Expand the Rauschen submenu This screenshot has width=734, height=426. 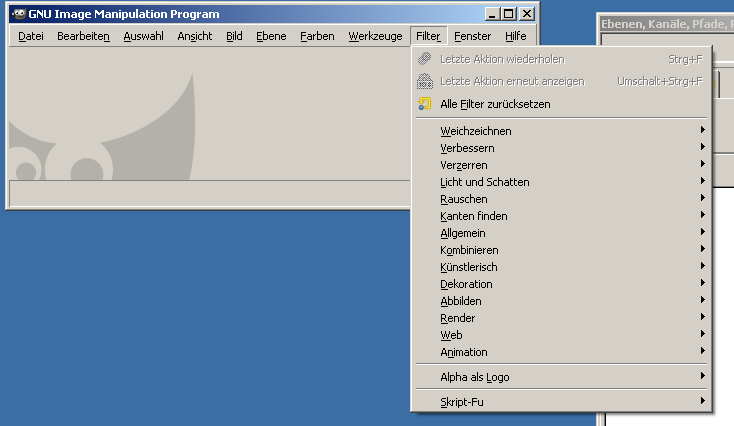[561, 199]
